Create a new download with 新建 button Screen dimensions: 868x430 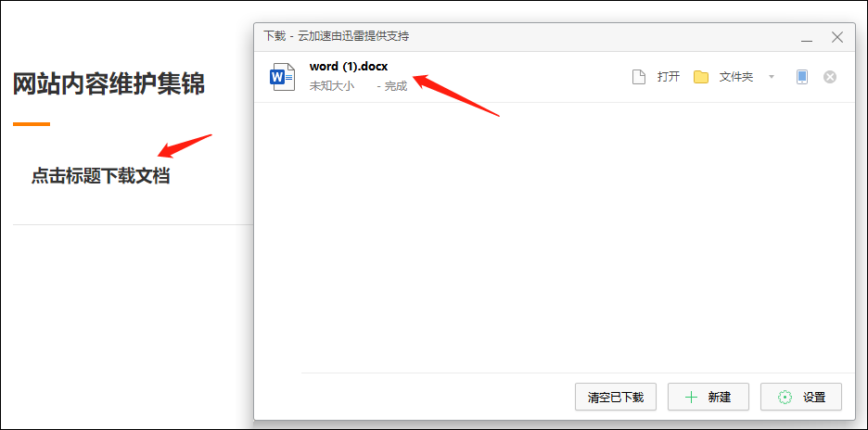pos(708,397)
